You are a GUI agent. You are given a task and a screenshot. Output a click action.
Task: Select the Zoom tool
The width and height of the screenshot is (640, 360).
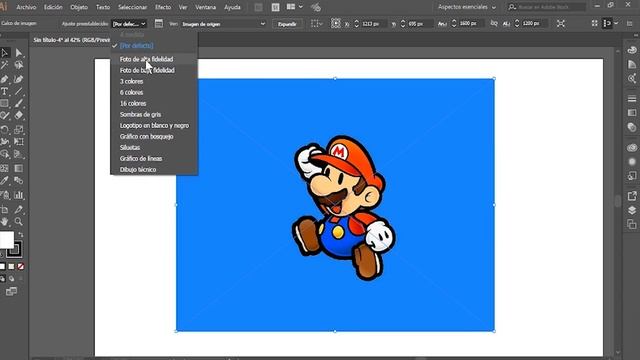[x=19, y=222]
